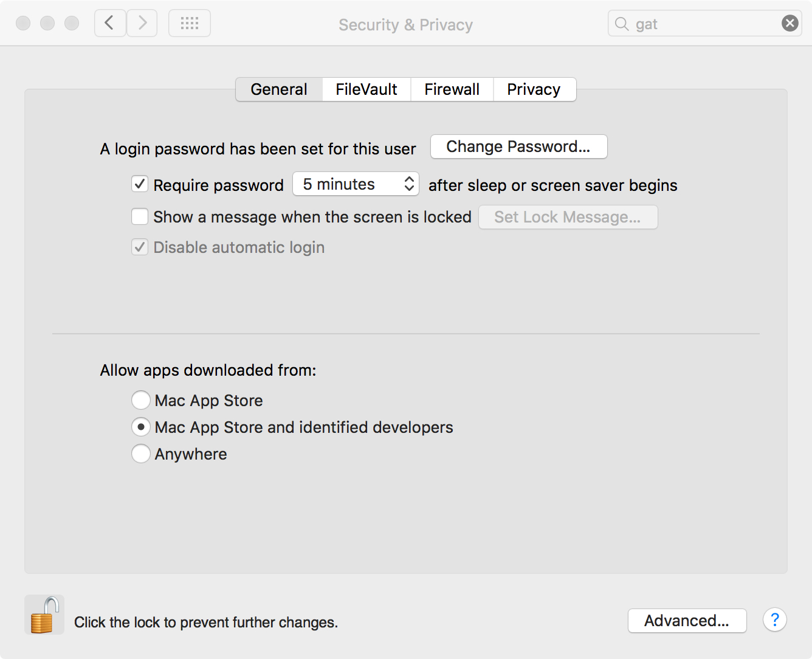
Task: Click the magnifying glass search icon
Action: click(x=621, y=24)
